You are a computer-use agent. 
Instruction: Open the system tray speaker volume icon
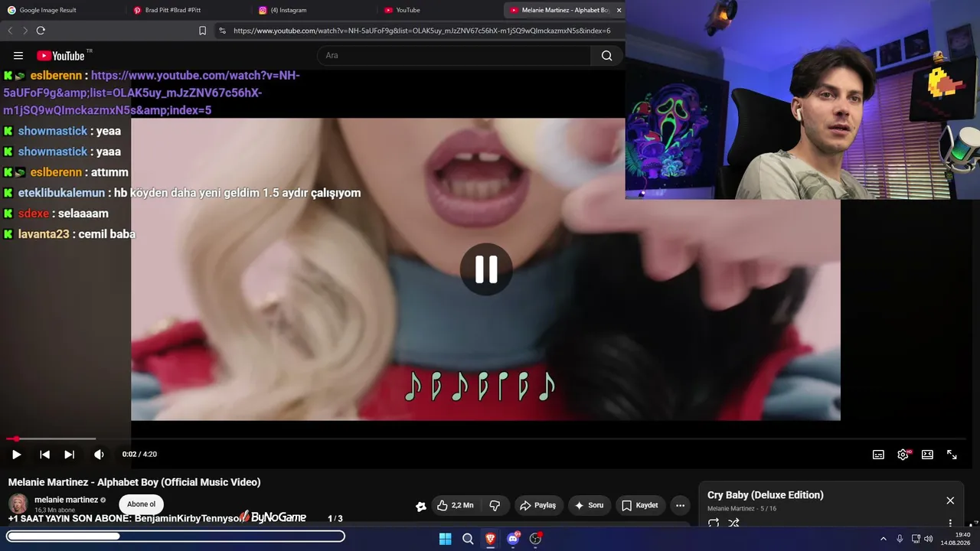[x=929, y=539]
